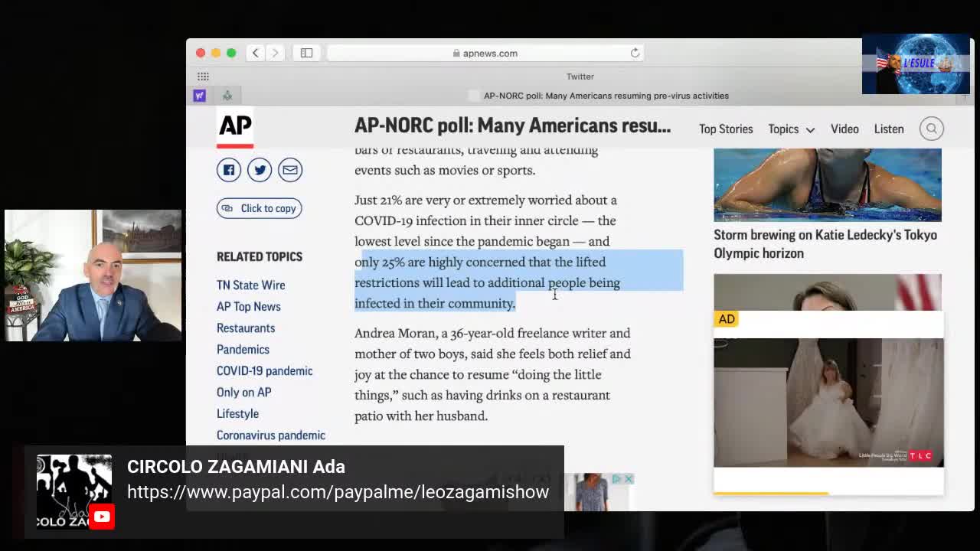This screenshot has width=980, height=551.
Task: Open Coronavirus pandemic related topic
Action: tap(270, 435)
